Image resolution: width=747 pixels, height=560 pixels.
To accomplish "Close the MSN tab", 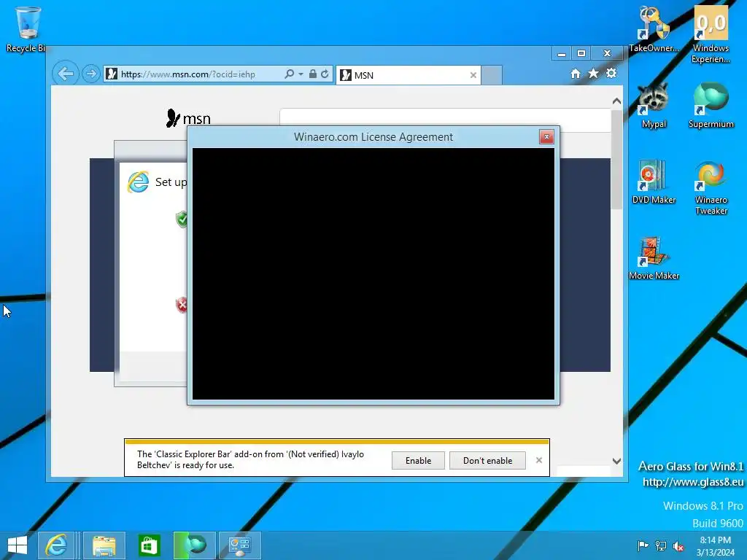I will tap(473, 75).
